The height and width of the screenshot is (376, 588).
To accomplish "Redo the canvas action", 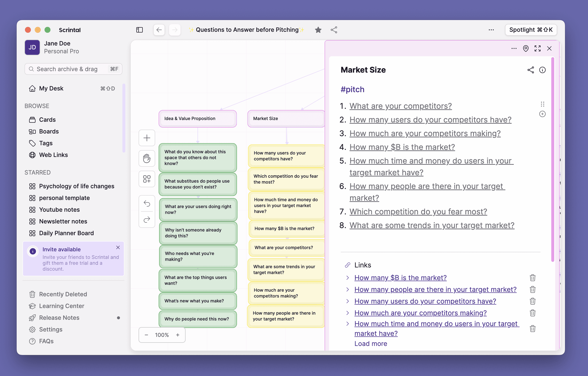I will (147, 220).
